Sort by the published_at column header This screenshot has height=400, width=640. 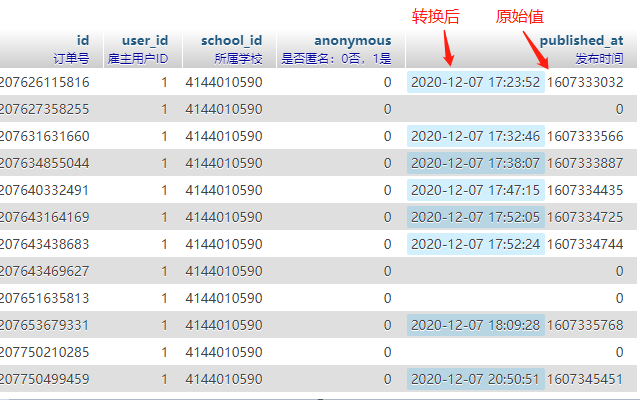click(x=581, y=40)
